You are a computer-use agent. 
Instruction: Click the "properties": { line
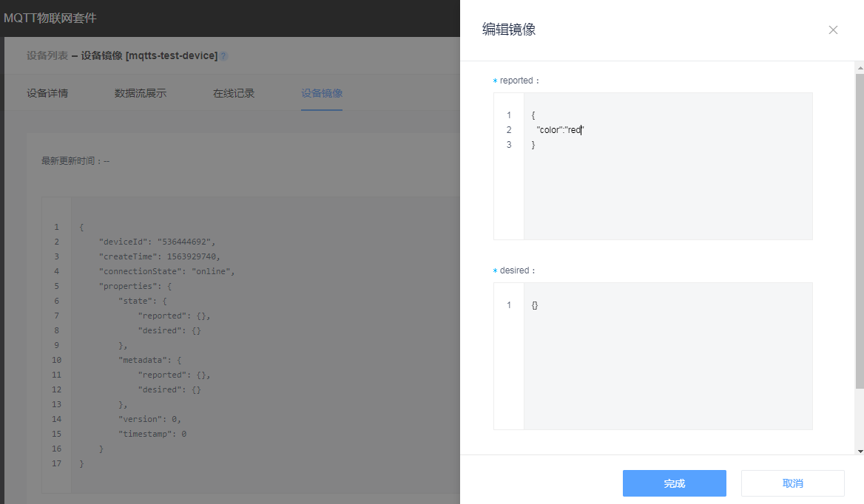click(135, 286)
